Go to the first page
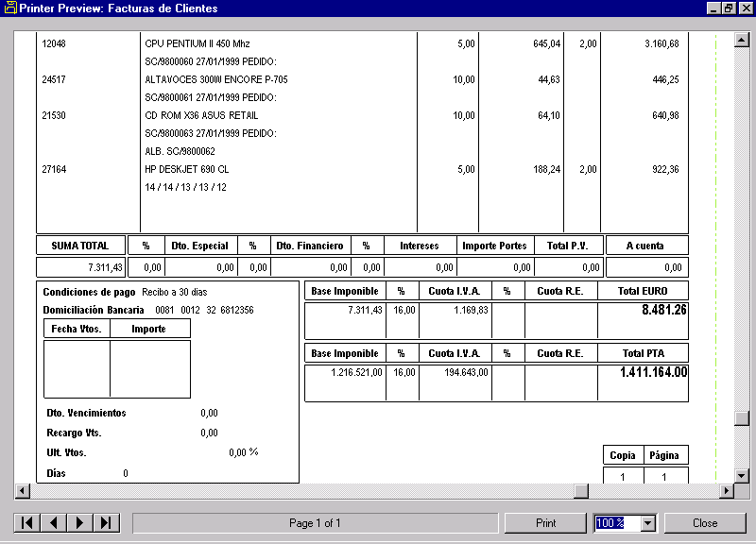756x544 pixels. [28, 522]
